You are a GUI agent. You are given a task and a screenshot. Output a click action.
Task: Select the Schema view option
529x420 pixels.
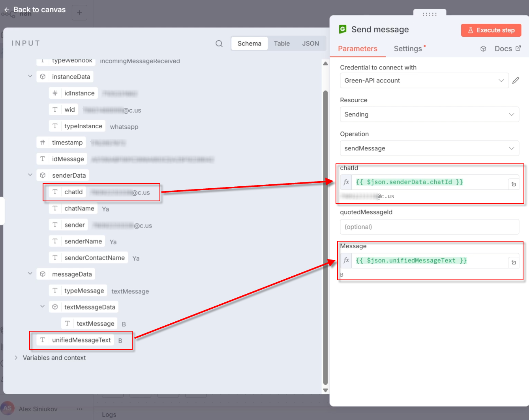249,44
